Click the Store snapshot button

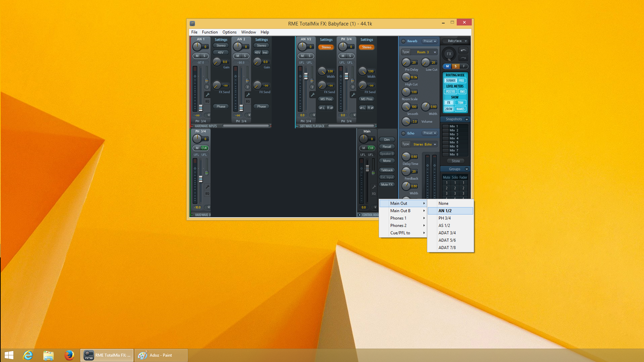[x=455, y=161]
